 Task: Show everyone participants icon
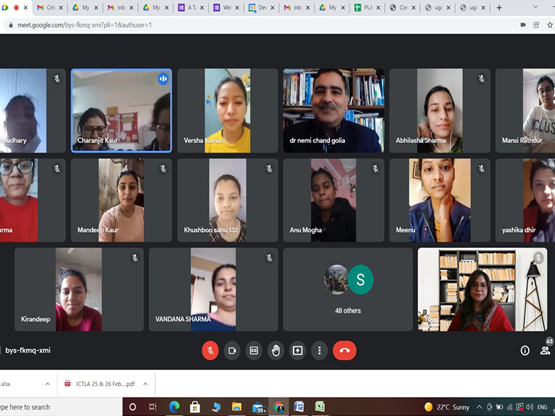click(545, 351)
